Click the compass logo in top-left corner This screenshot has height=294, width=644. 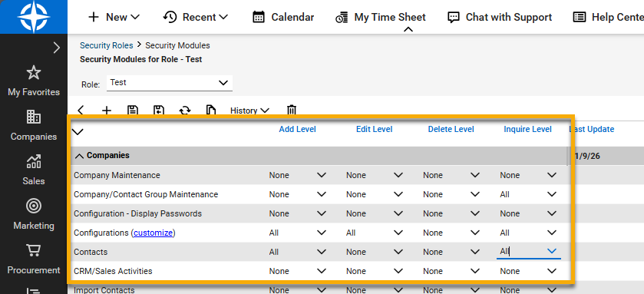(x=33, y=17)
